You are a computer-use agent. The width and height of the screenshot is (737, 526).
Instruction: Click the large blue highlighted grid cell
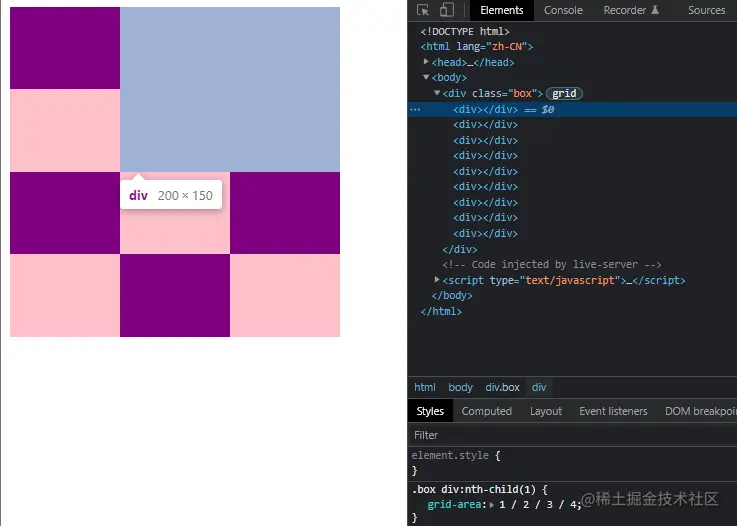(230, 89)
